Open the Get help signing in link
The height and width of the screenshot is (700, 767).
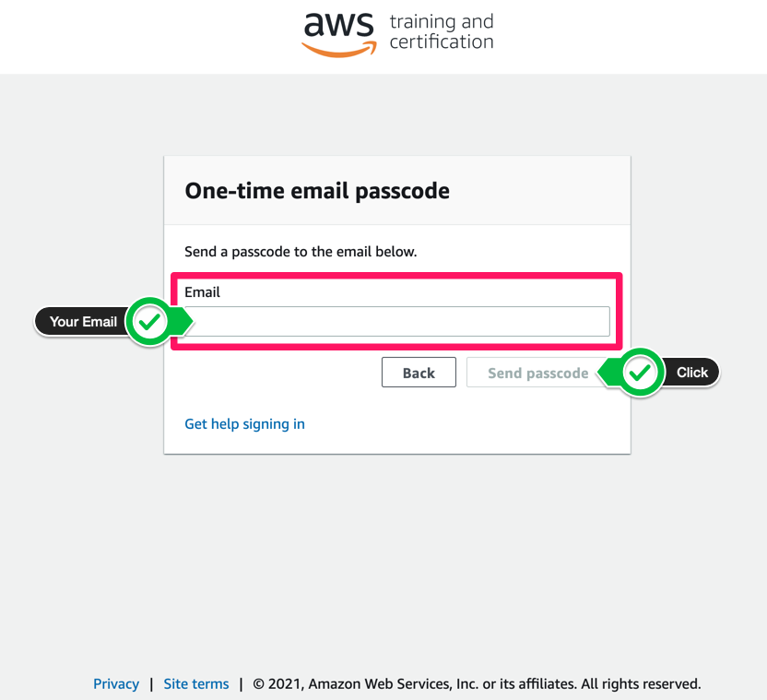coord(244,424)
